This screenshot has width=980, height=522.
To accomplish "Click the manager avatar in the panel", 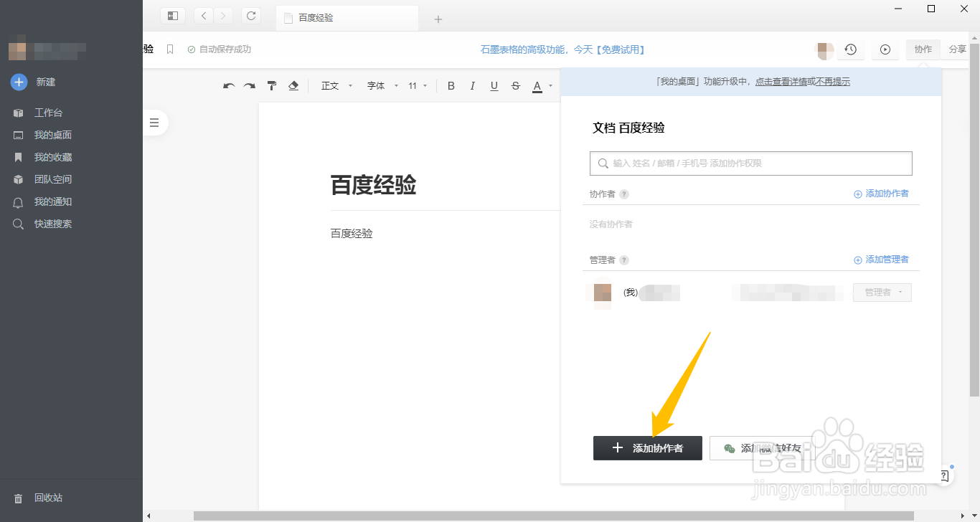I will coord(603,293).
